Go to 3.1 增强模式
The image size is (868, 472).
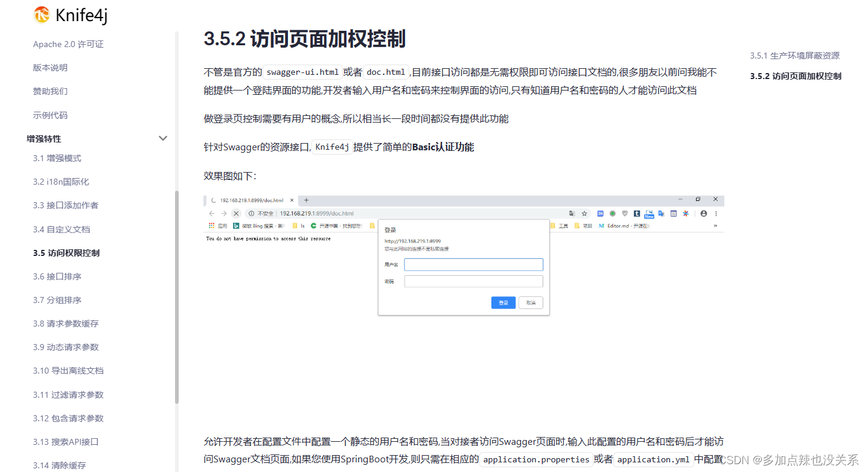pyautogui.click(x=57, y=158)
